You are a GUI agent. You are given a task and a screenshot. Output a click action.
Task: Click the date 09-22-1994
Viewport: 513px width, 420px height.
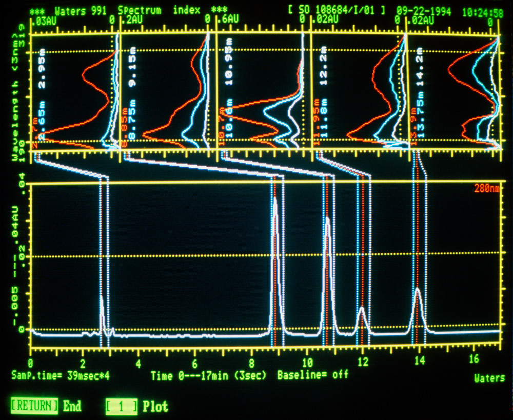(424, 11)
